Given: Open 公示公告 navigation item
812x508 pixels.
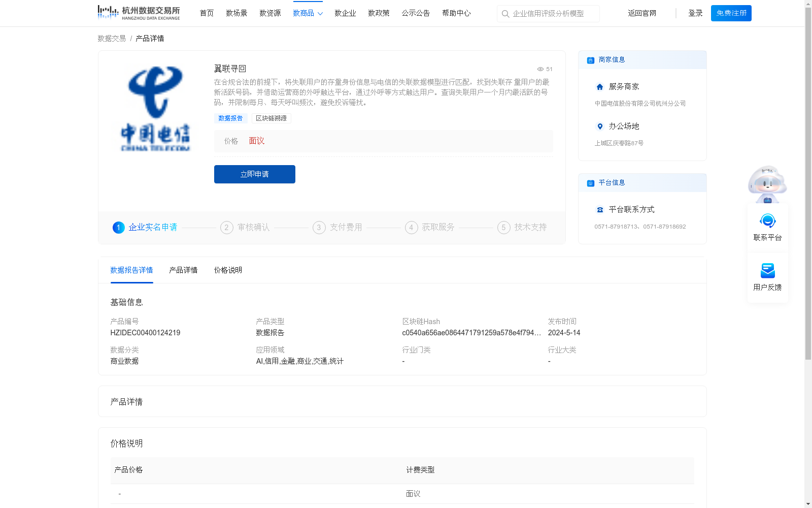Looking at the screenshot, I should point(416,13).
